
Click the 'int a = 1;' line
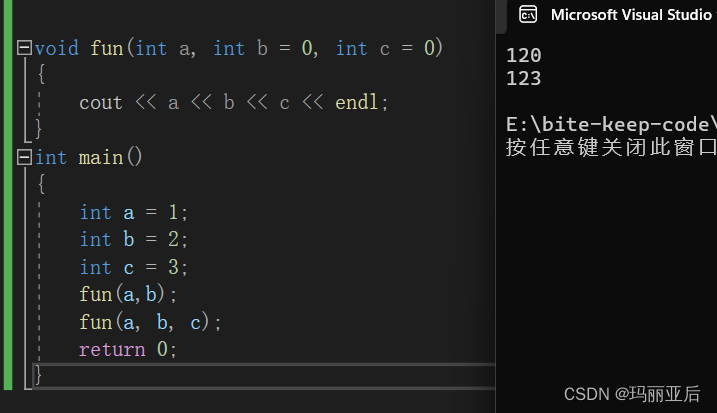[134, 213]
